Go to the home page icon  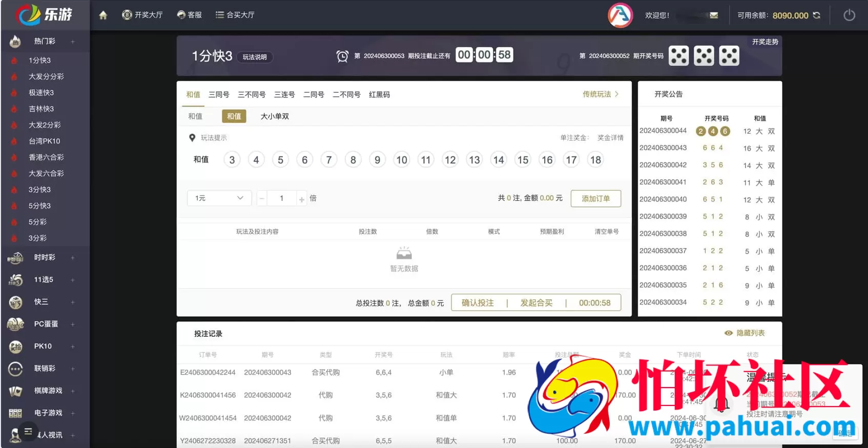pos(103,15)
